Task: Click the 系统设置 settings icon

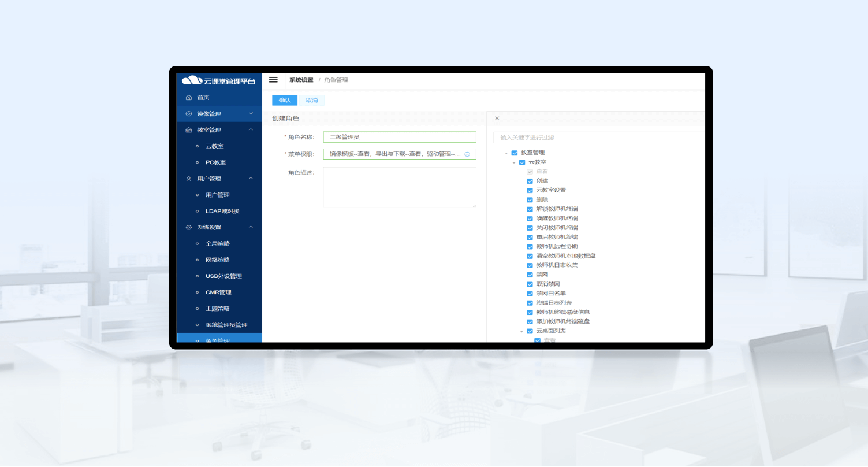Action: click(x=188, y=228)
